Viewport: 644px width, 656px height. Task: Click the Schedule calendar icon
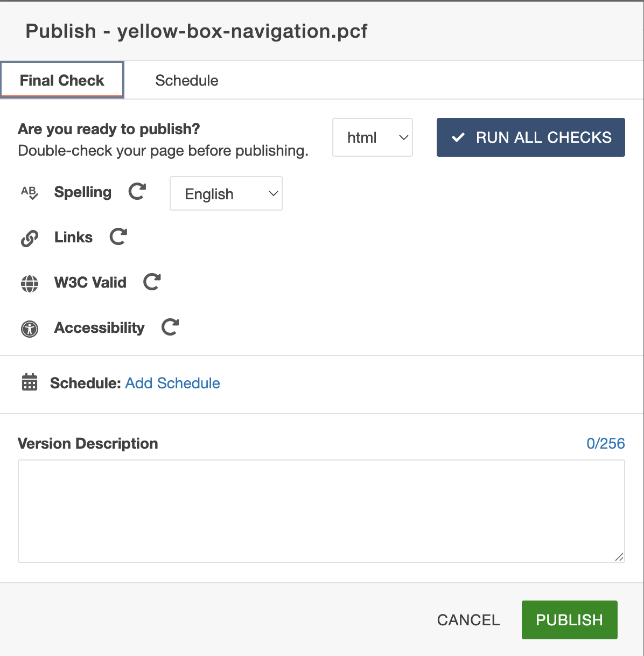click(30, 382)
